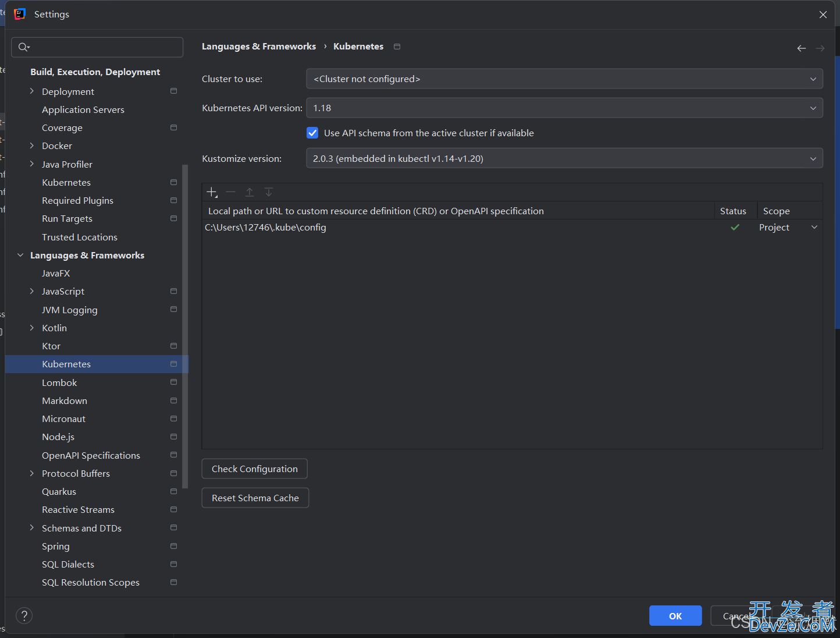Viewport: 840px width, 638px height.
Task: Expand the Java Profiler tree node
Action: tap(32, 164)
